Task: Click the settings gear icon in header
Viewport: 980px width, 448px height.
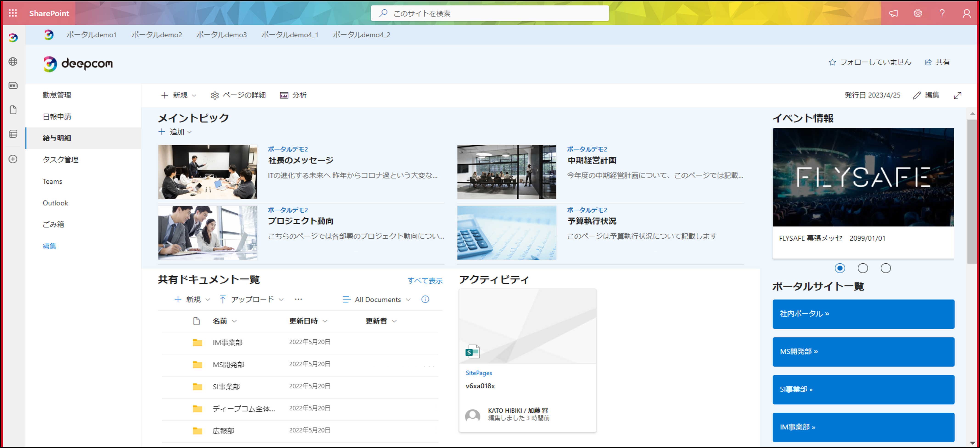Action: pos(918,13)
